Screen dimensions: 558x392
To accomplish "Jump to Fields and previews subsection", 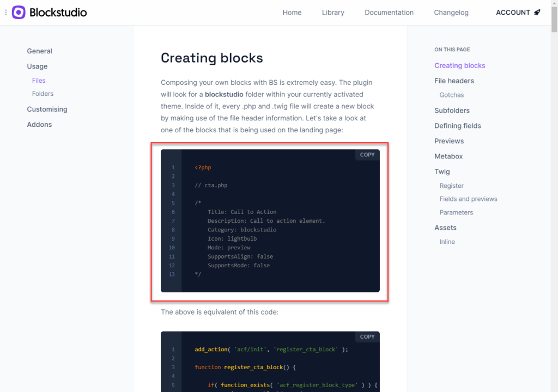I will coord(468,199).
